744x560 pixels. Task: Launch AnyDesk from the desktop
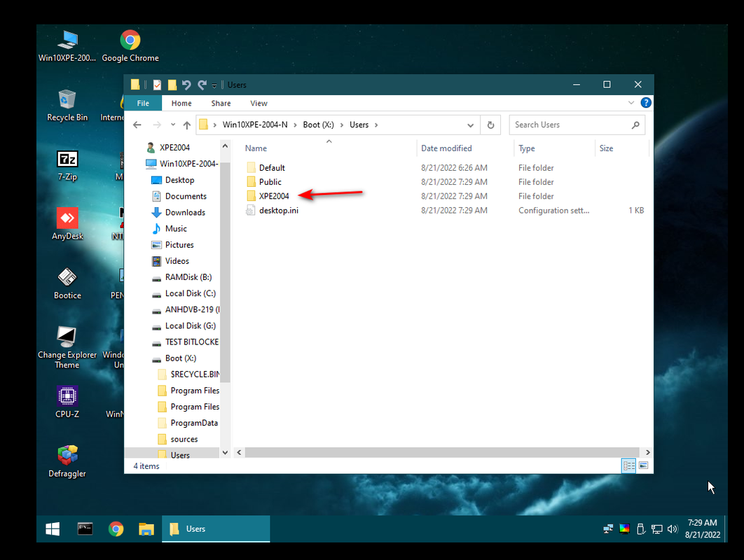[67, 225]
